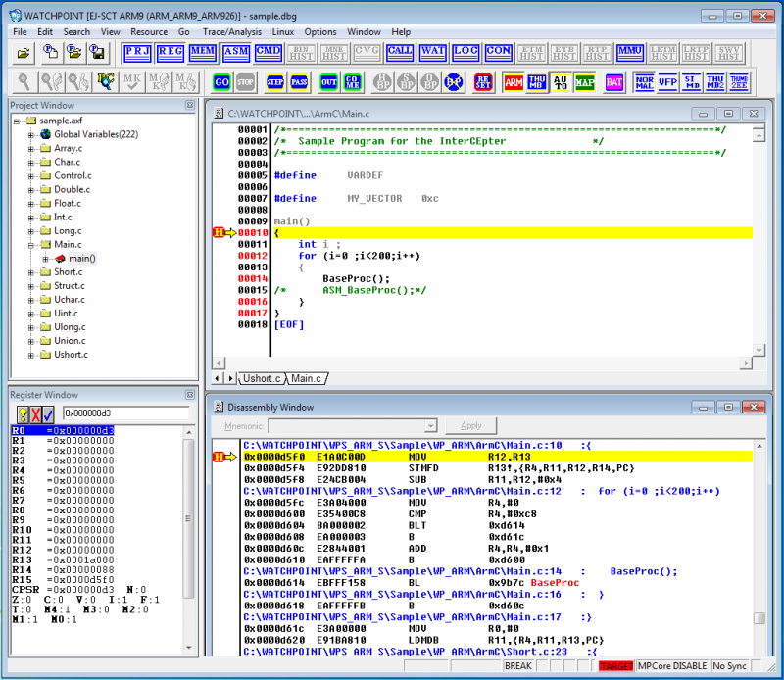Click the scroll tabs right arrow button
Screen dimensions: 784x680
(x=230, y=379)
